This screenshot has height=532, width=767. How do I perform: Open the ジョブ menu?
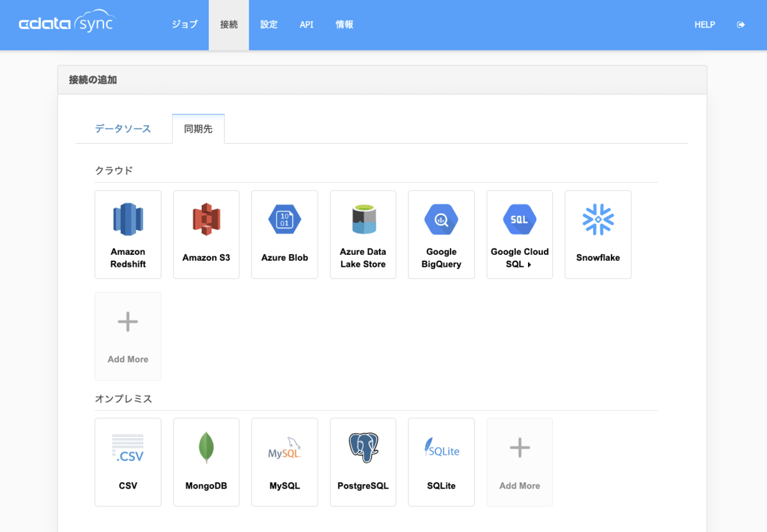click(185, 25)
